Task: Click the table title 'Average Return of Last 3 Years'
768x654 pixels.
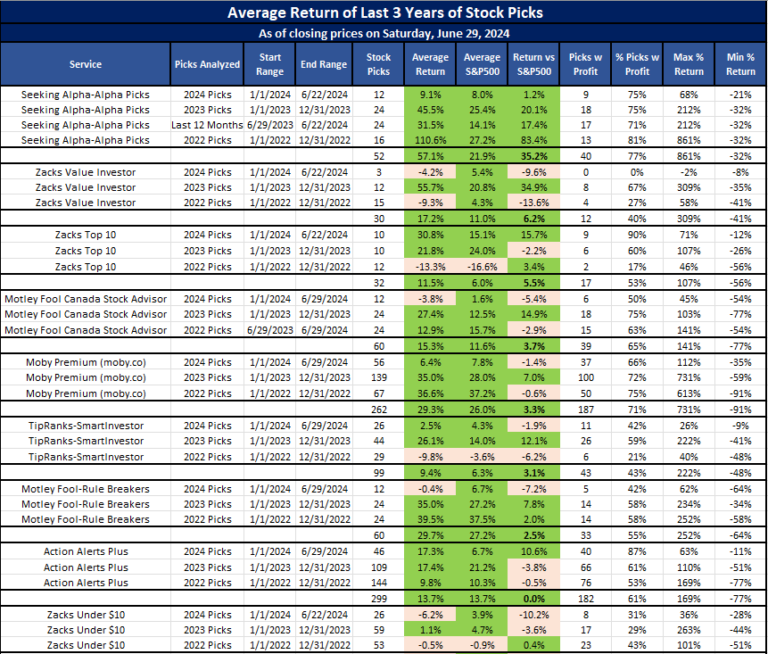Action: pyautogui.click(x=384, y=13)
